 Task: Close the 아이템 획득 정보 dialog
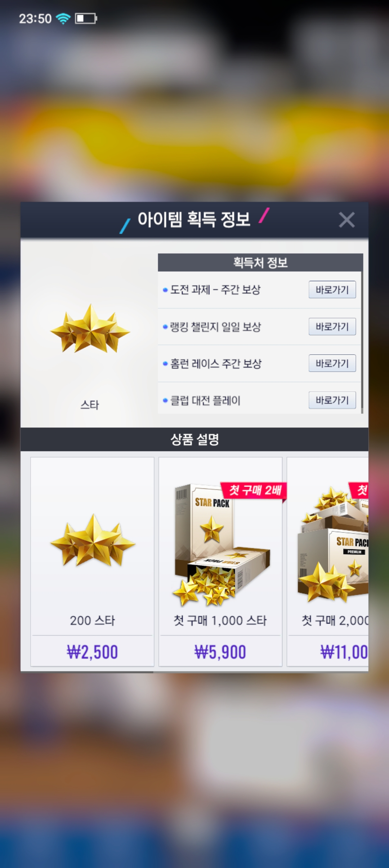(346, 220)
